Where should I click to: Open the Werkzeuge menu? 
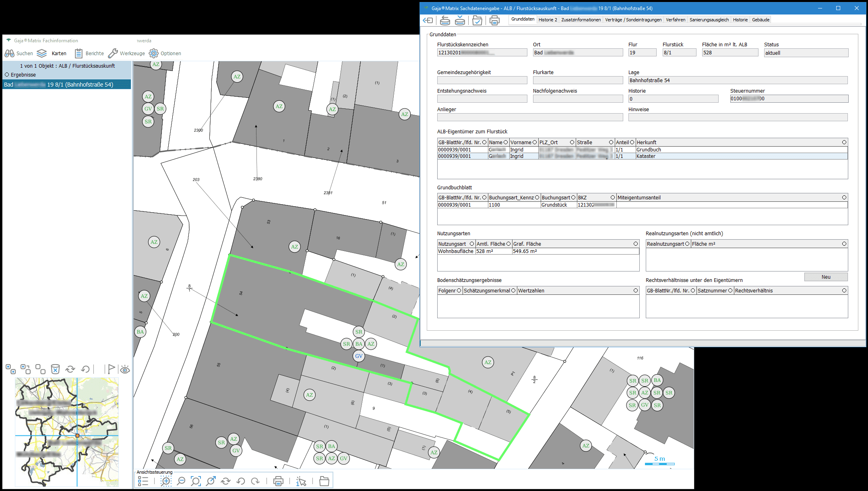coord(127,53)
